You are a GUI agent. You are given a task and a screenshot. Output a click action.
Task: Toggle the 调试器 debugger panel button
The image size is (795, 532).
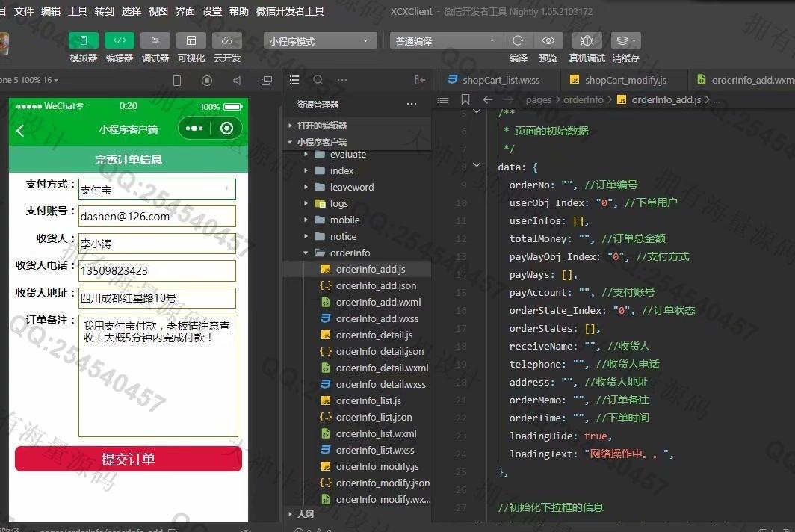point(155,40)
